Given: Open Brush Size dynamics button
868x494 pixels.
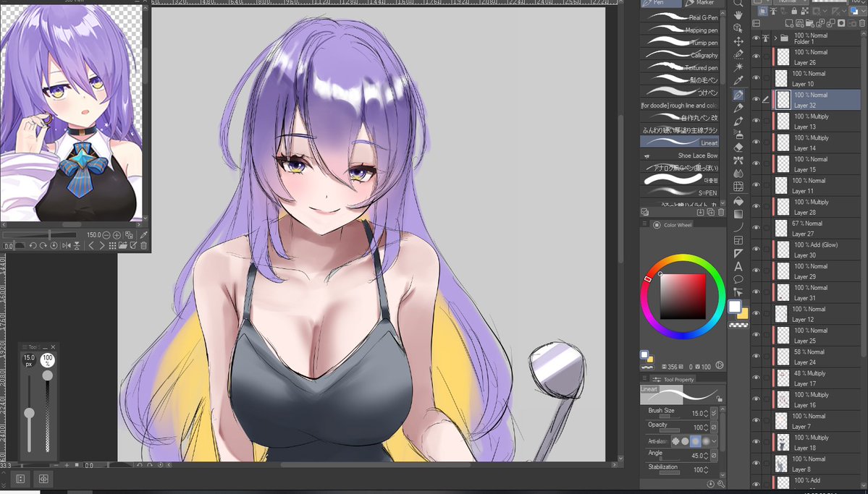Looking at the screenshot, I should (714, 413).
